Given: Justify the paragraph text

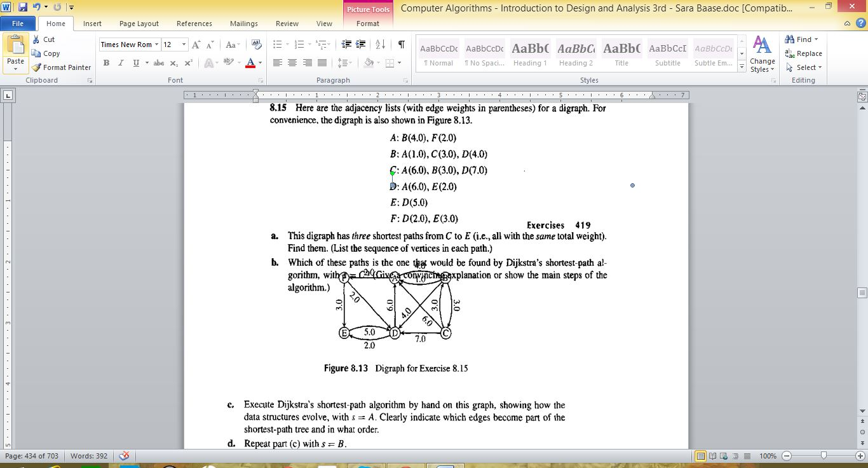Looking at the screenshot, I should coord(322,63).
